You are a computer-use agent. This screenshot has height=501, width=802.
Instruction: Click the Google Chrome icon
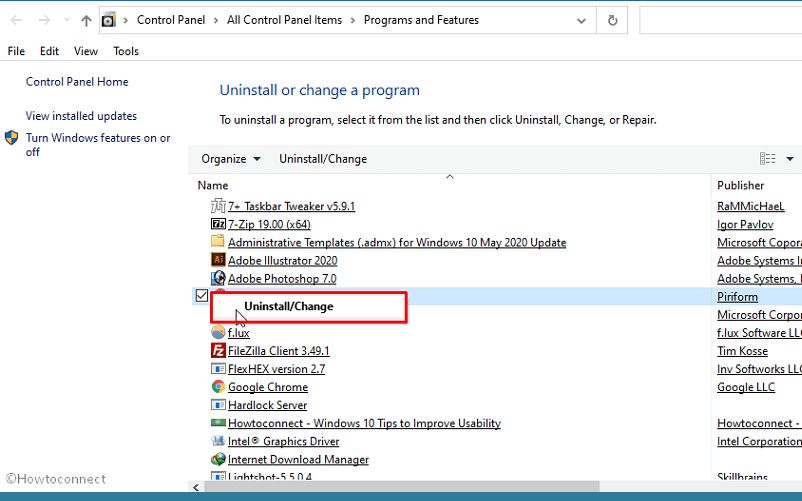(218, 386)
